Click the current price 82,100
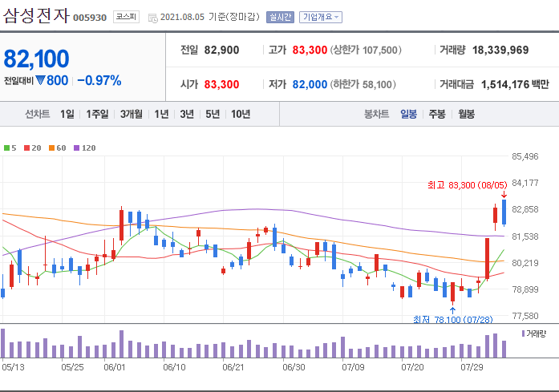 (x=36, y=59)
